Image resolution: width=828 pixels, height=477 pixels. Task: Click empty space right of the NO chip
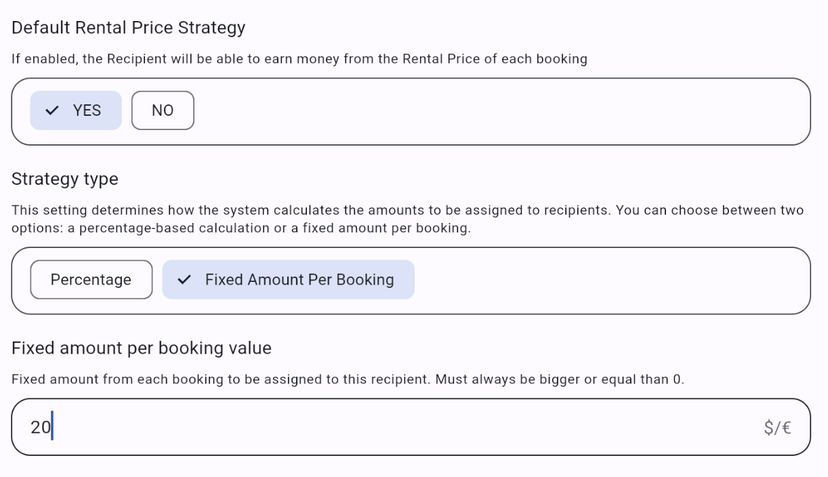(500, 111)
